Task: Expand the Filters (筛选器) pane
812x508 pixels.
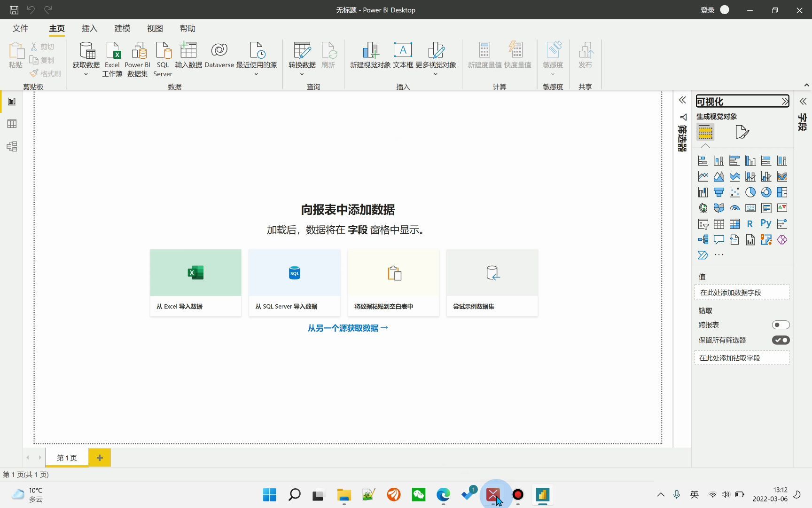Action: click(x=682, y=100)
